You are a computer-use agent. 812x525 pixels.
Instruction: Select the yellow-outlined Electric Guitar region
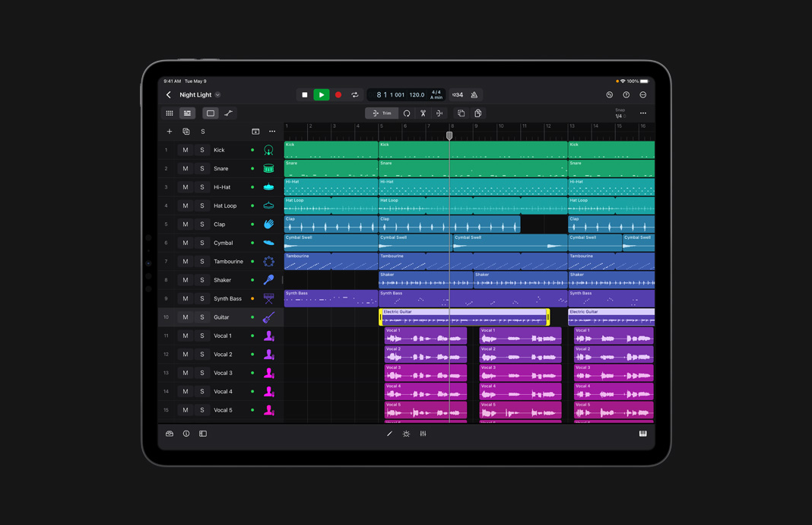pos(464,317)
